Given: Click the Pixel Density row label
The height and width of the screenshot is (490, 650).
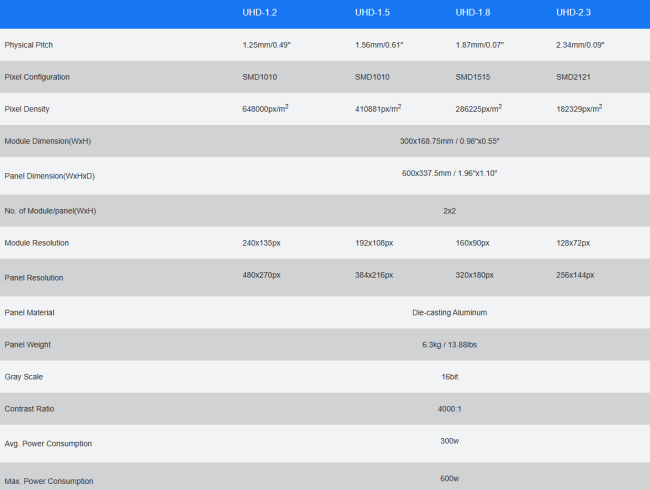Looking at the screenshot, I should point(27,109).
